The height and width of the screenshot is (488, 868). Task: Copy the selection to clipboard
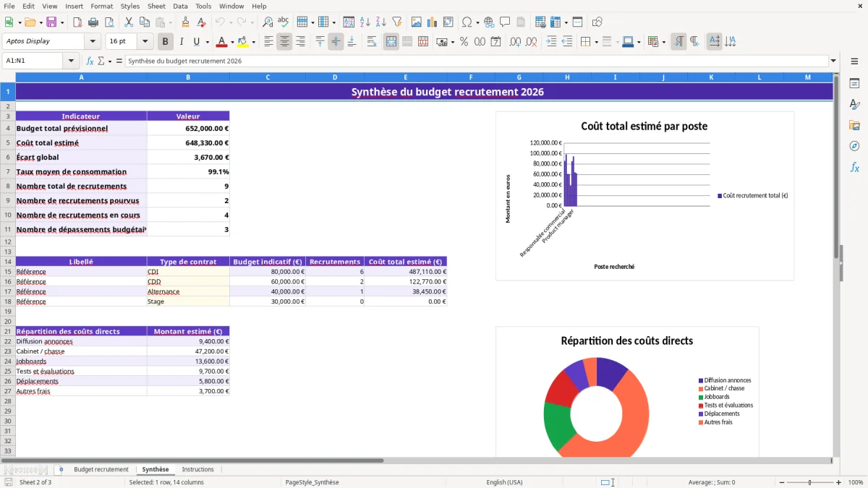pyautogui.click(x=145, y=22)
